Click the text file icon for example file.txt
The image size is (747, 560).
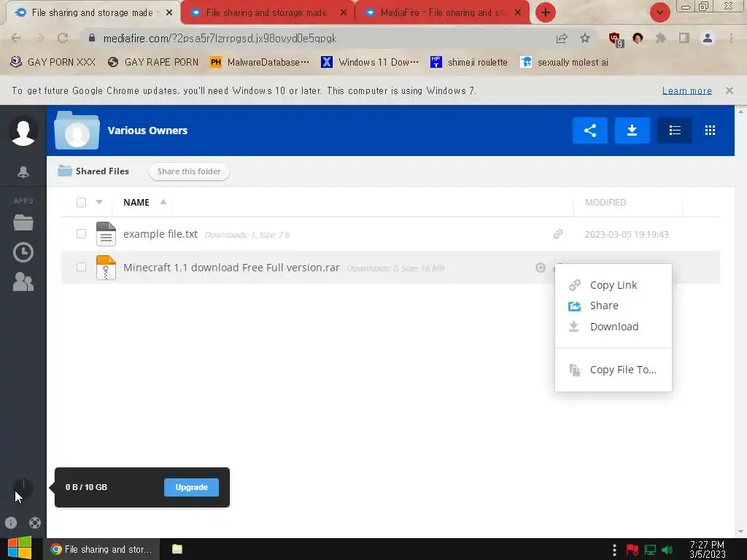coord(106,234)
